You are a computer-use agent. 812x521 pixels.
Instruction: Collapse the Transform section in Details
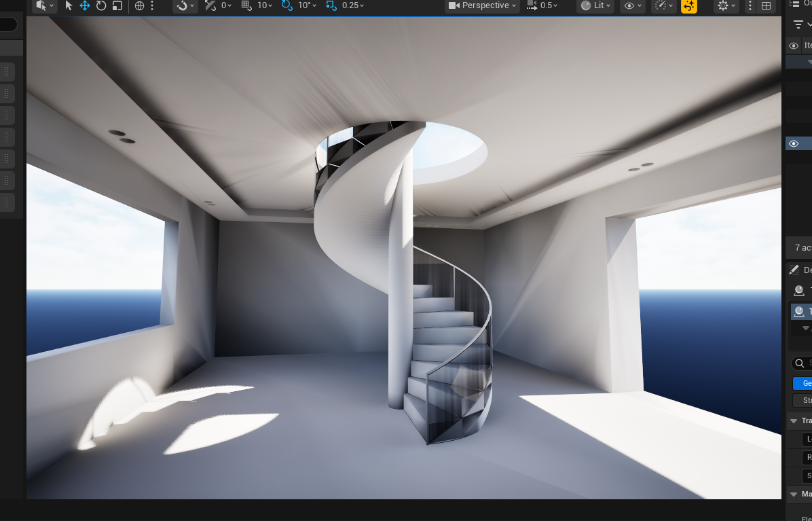point(794,420)
